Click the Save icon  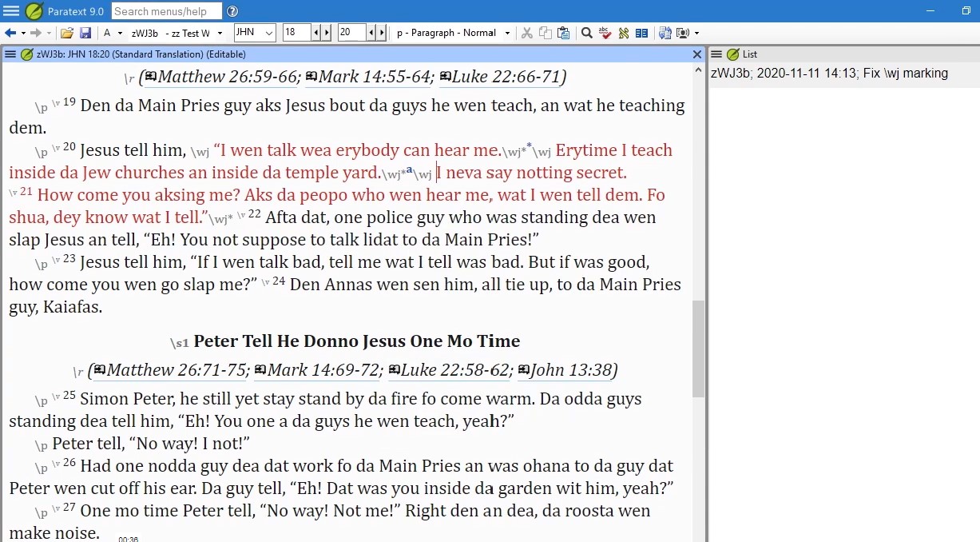coord(85,33)
